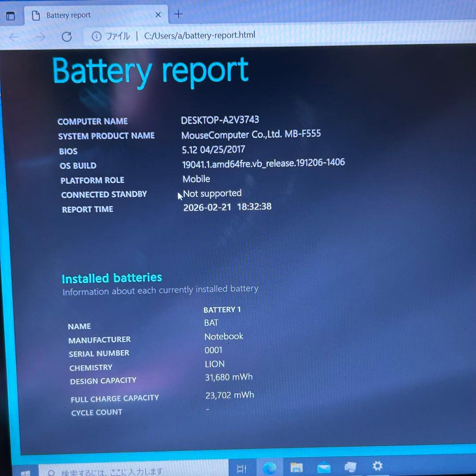This screenshot has width=476, height=476.
Task: Click the page icon on the browser tab
Action: point(34,15)
